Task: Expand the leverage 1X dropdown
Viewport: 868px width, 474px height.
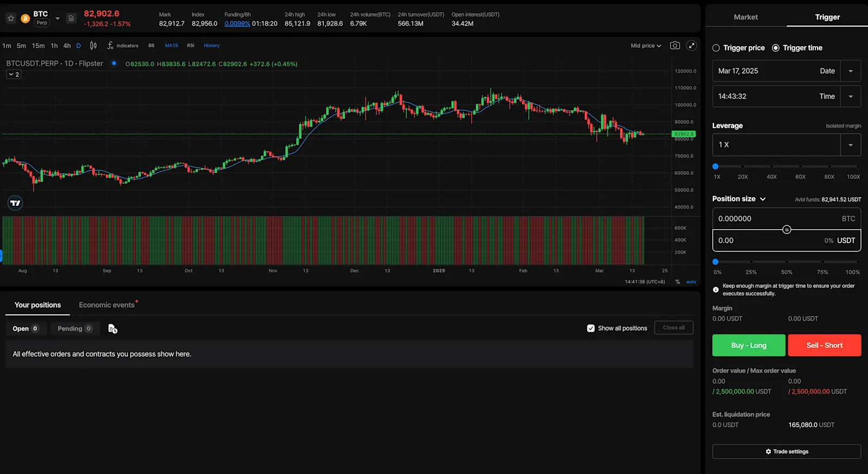Action: (851, 145)
